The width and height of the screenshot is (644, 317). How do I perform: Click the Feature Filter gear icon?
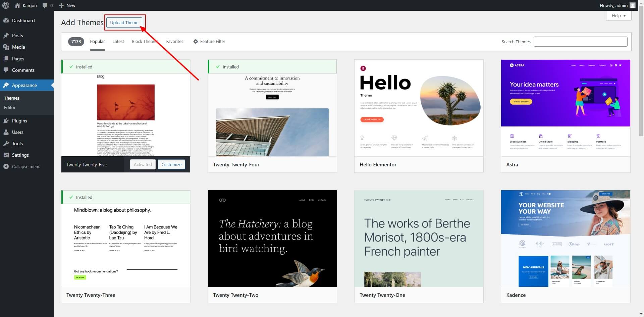click(196, 41)
